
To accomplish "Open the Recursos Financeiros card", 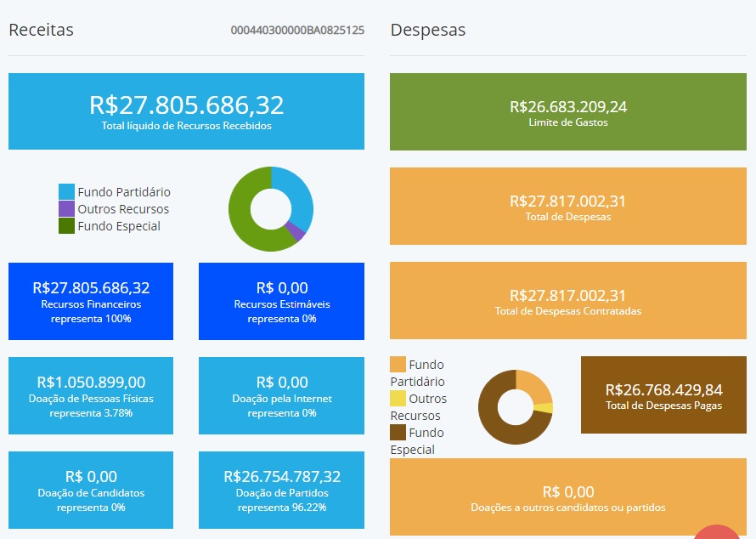I will click(x=91, y=301).
